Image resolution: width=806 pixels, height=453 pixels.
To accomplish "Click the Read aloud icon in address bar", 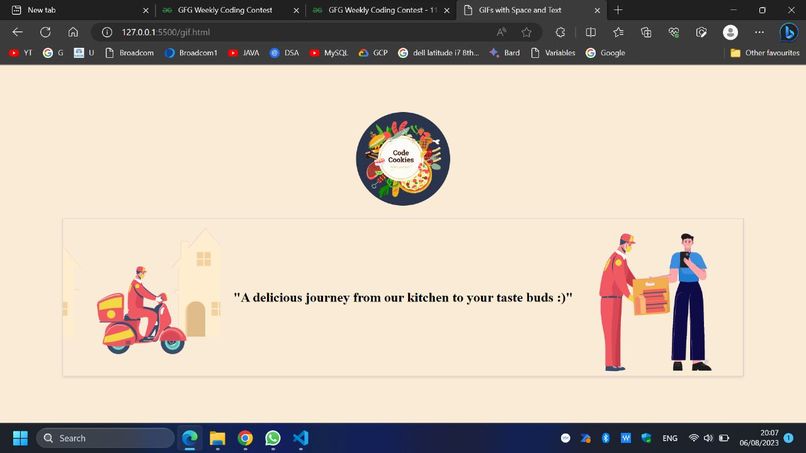I will [x=501, y=32].
